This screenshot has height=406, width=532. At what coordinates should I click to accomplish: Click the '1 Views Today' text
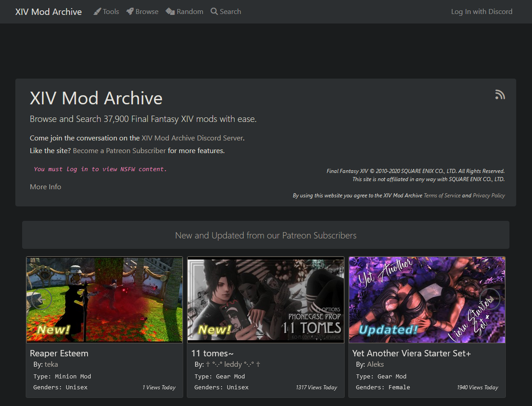coord(159,387)
